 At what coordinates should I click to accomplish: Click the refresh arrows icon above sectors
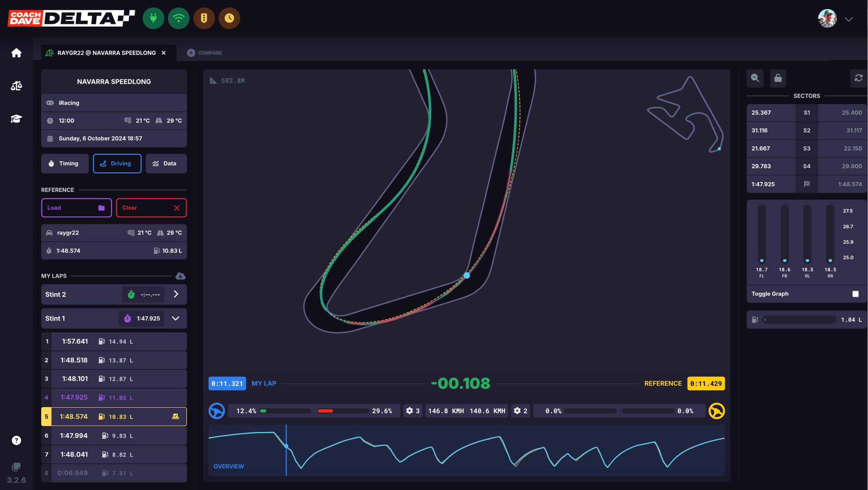coord(858,78)
